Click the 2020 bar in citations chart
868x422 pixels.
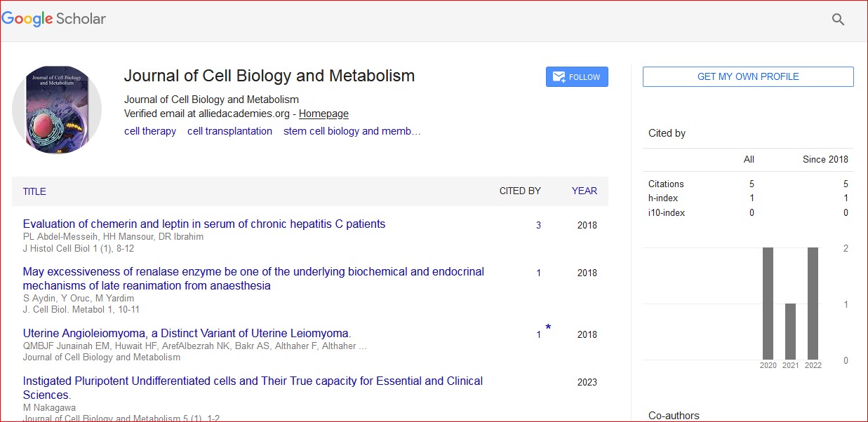768,304
